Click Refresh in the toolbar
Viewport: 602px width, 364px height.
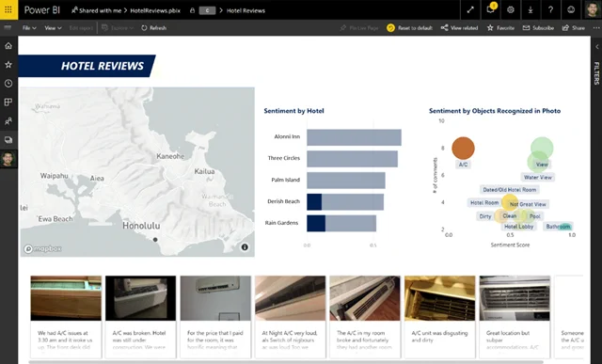[153, 28]
